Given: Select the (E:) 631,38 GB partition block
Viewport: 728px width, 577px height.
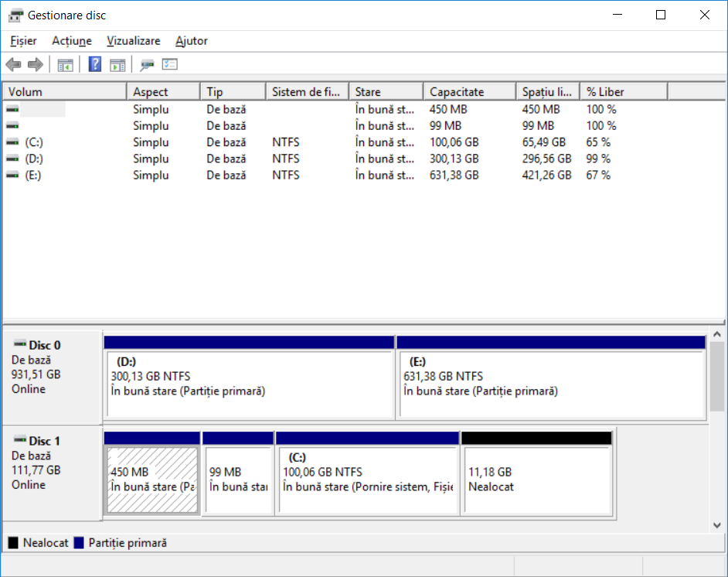Looking at the screenshot, I should (x=551, y=377).
